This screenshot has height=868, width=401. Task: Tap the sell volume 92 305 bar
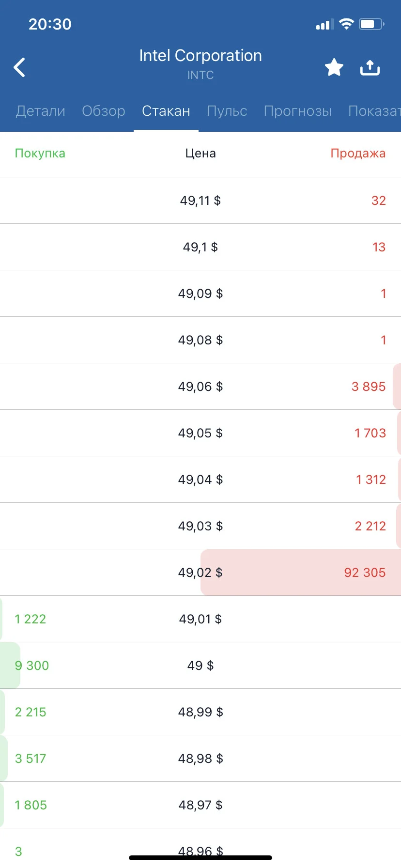click(301, 573)
